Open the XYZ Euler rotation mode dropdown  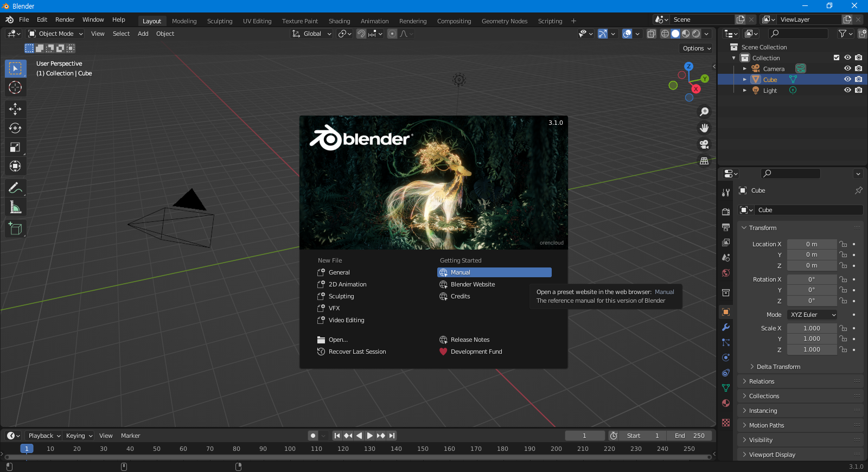point(812,315)
